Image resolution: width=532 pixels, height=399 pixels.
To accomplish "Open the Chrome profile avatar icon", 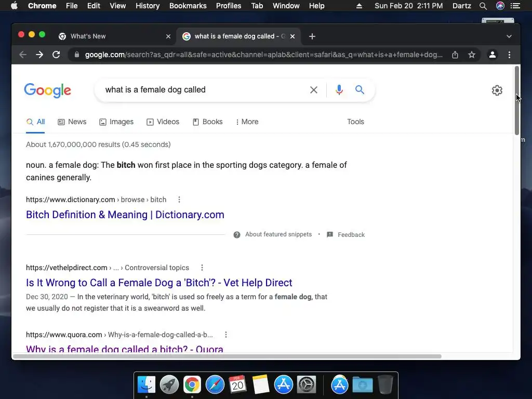I will (x=493, y=55).
